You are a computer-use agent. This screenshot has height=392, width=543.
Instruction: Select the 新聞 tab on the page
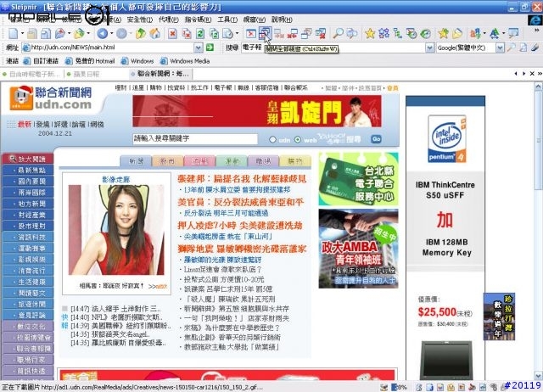pos(136,161)
